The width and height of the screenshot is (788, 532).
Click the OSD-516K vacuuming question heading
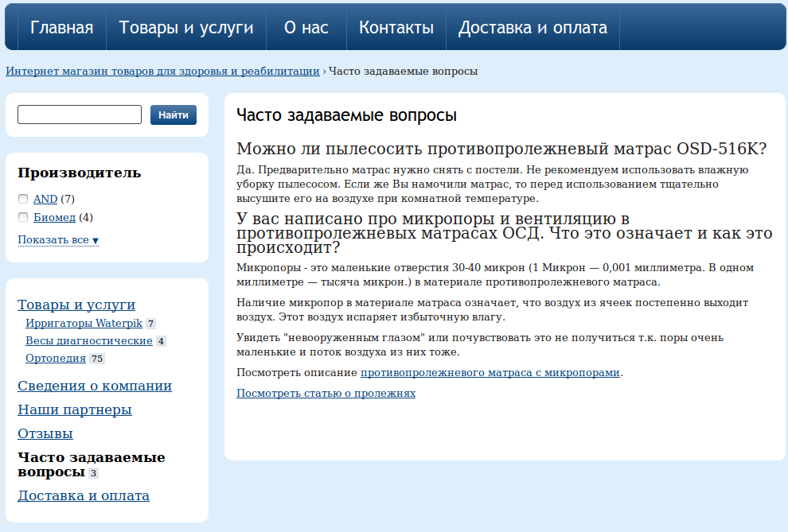point(501,149)
